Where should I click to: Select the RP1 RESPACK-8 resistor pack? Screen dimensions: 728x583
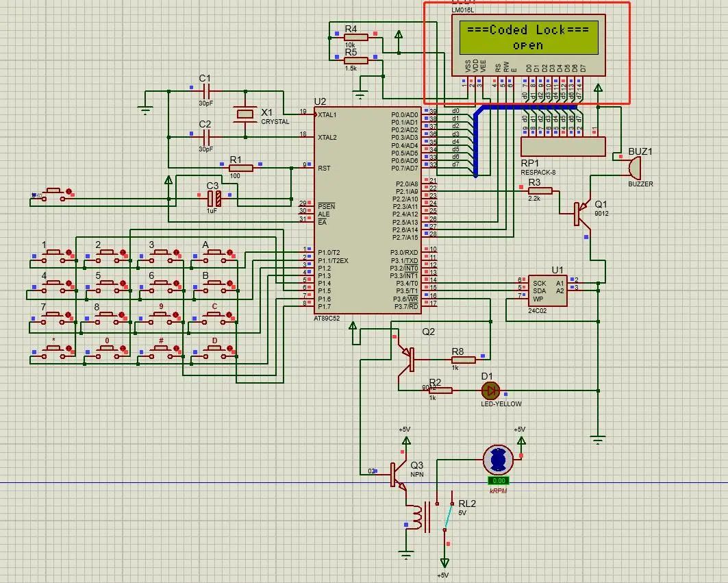point(563,147)
